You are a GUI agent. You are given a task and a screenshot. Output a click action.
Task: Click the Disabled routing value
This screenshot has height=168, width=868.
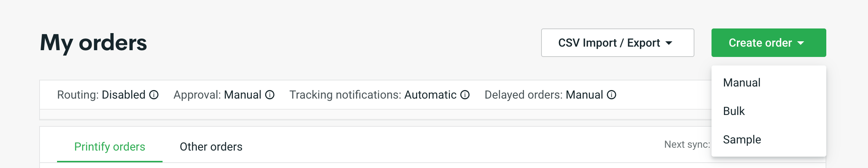point(123,95)
